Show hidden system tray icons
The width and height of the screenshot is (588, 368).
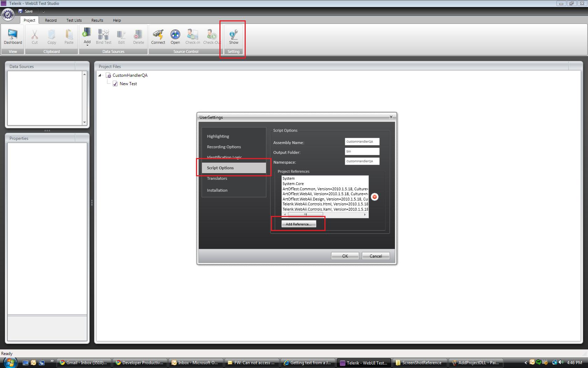(x=525, y=363)
